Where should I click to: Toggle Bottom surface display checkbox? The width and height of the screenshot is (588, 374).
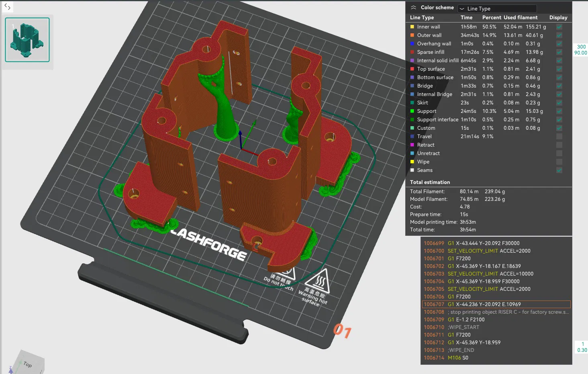coord(559,78)
